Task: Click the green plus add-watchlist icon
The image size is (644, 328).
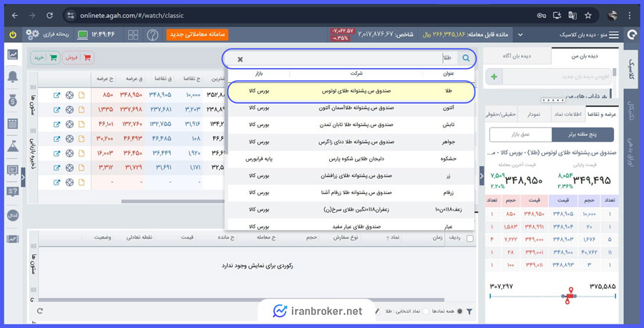Action: click(x=494, y=77)
